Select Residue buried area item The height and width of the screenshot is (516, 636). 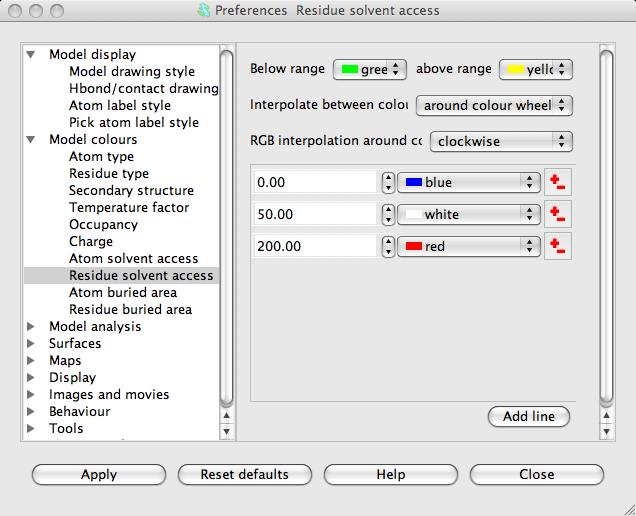(x=131, y=310)
